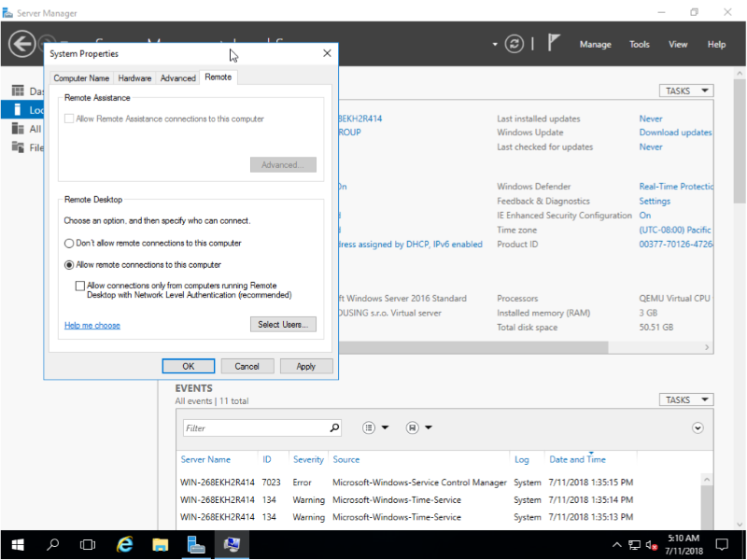The width and height of the screenshot is (747, 560).
Task: Refresh Server Manager with circular arrows icon
Action: [x=514, y=44]
